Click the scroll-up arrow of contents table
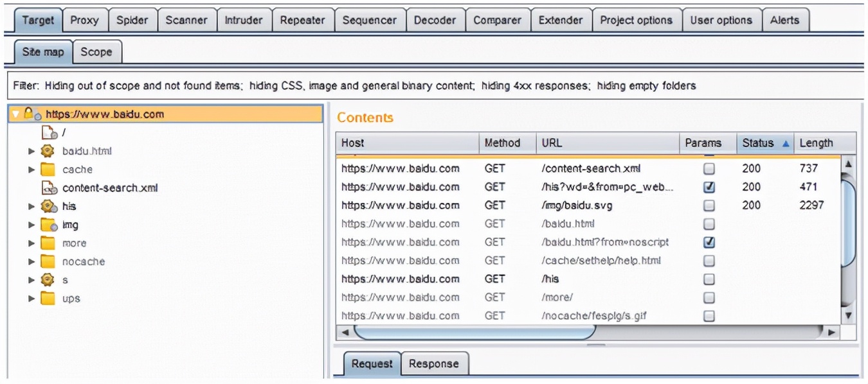 click(848, 164)
